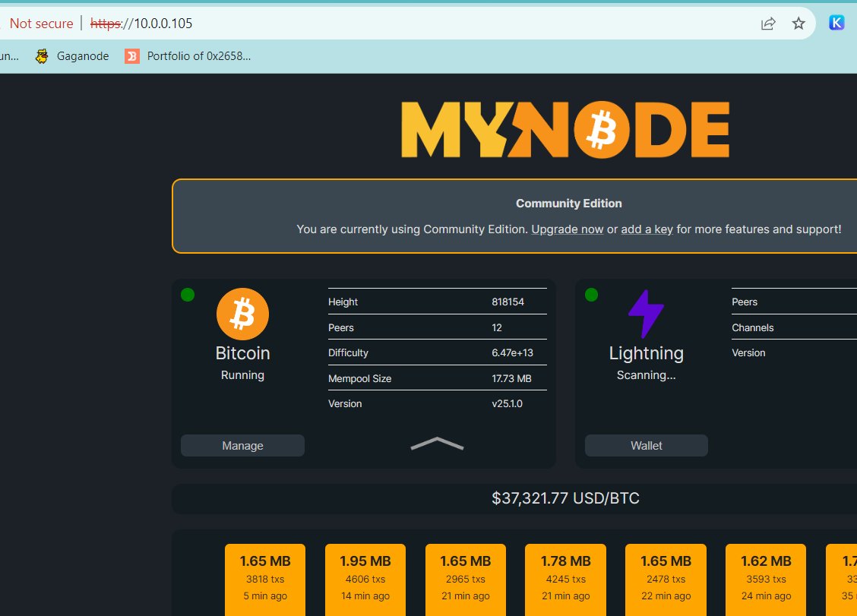Click the MyNode logo
Image resolution: width=857 pixels, height=616 pixels.
(x=565, y=130)
